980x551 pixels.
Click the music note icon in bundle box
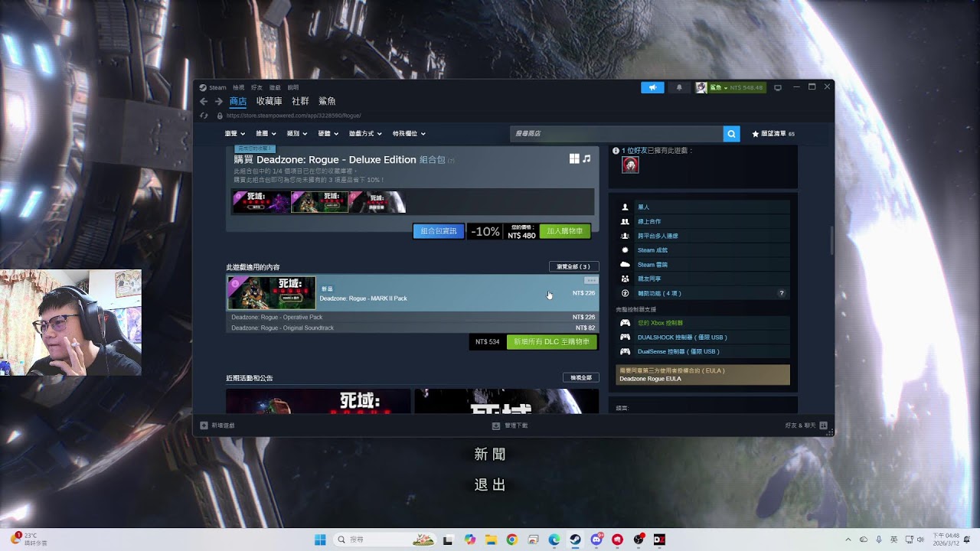586,158
